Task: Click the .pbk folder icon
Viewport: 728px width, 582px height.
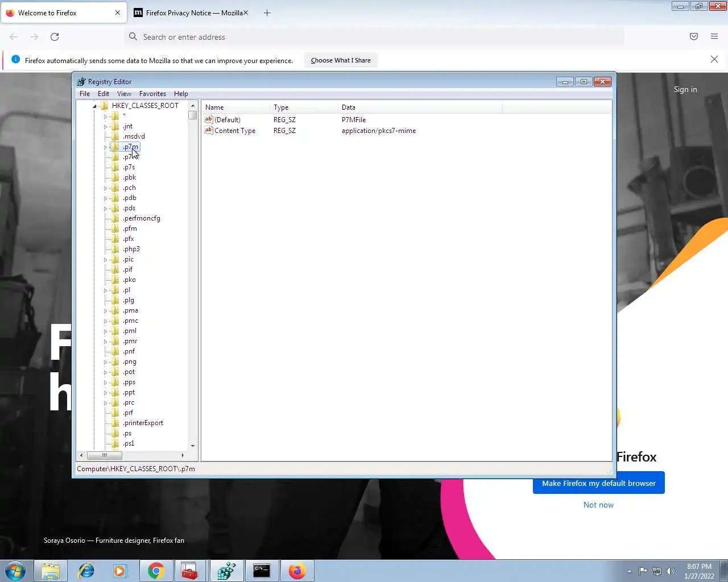Action: (115, 177)
